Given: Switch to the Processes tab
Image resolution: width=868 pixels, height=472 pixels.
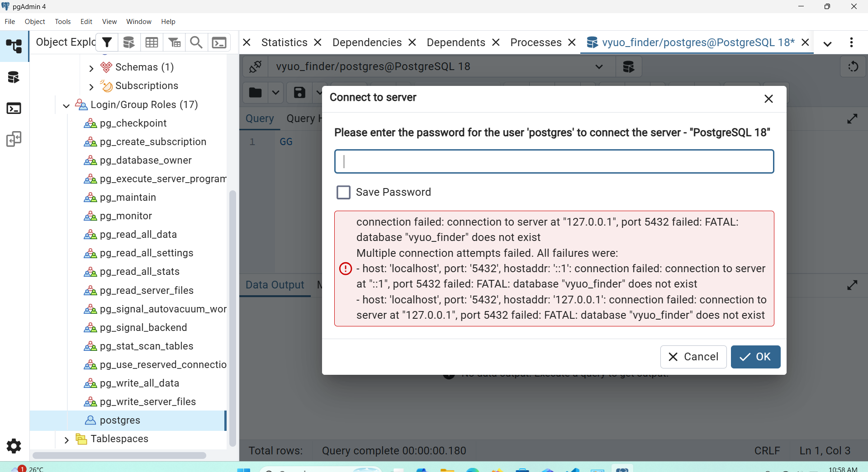Looking at the screenshot, I should pyautogui.click(x=536, y=42).
